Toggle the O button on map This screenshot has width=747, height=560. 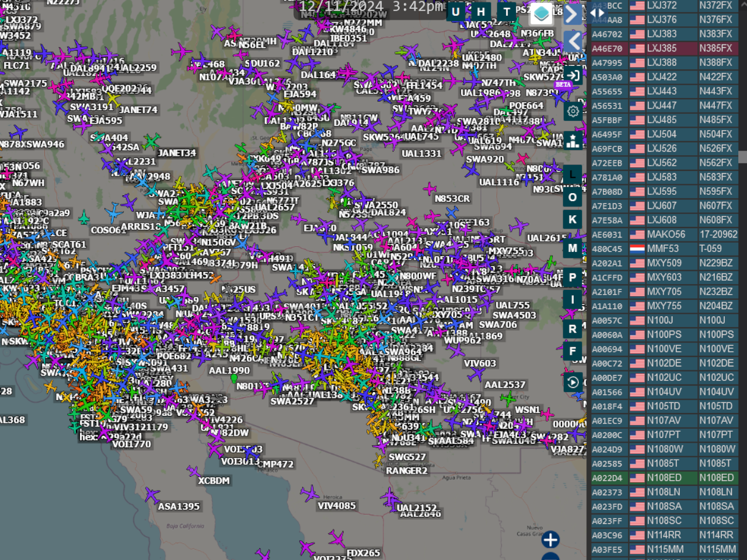click(x=573, y=197)
